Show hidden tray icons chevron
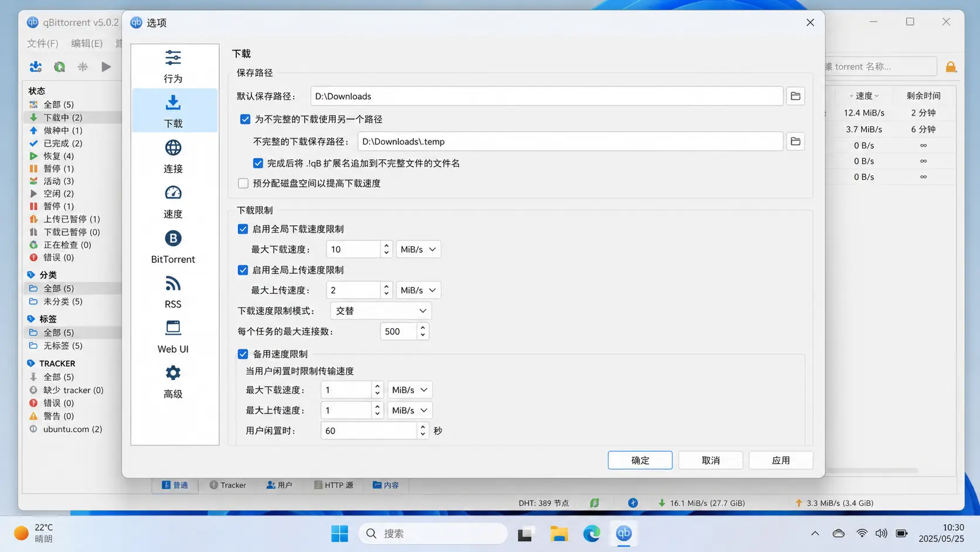Image resolution: width=980 pixels, height=552 pixels. click(815, 533)
